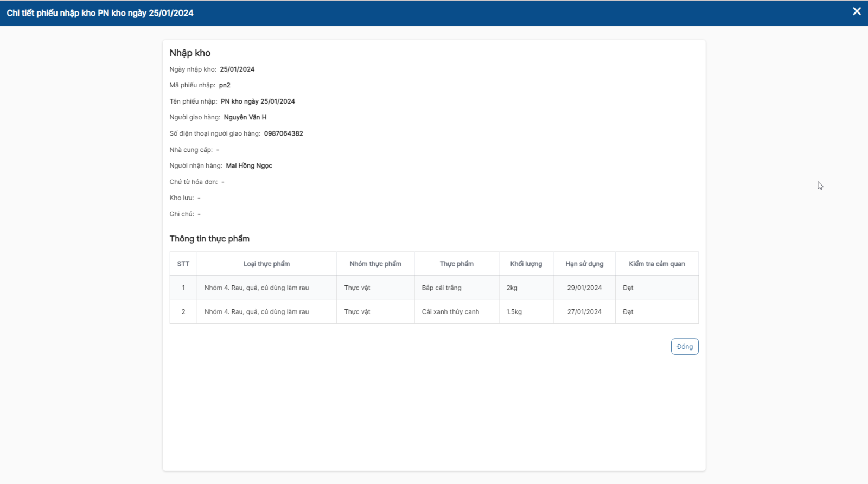Click receipt name PN kho ngày 25/01/2024
868x484 pixels.
click(x=258, y=101)
